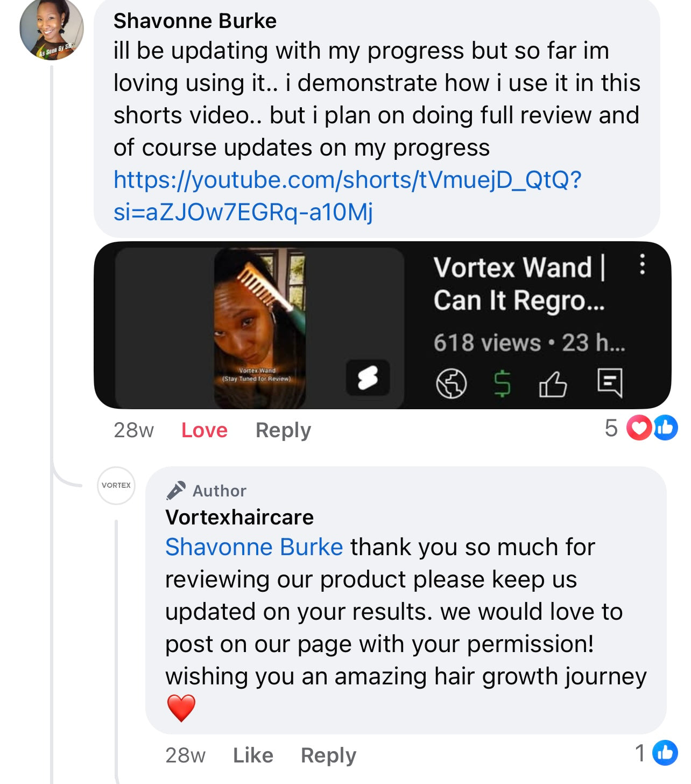
Task: Open the heart reaction on Shavonne's comment
Action: pos(639,429)
